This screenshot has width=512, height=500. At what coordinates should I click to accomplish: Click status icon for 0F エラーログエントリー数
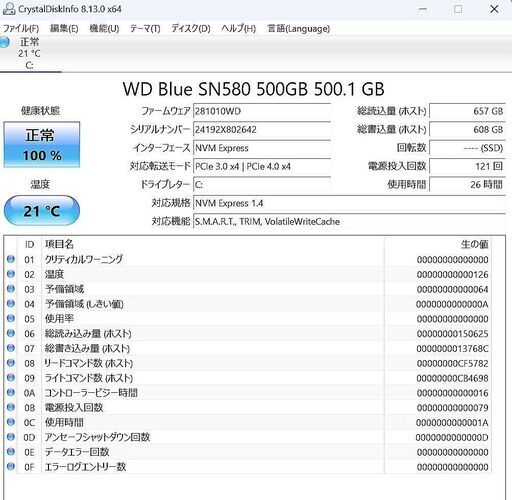click(x=11, y=466)
